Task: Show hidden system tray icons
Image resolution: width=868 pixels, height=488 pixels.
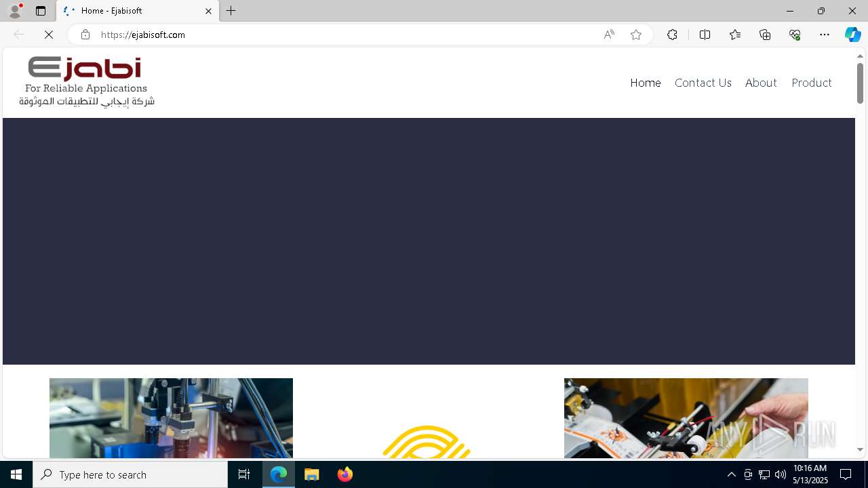Action: (732, 474)
